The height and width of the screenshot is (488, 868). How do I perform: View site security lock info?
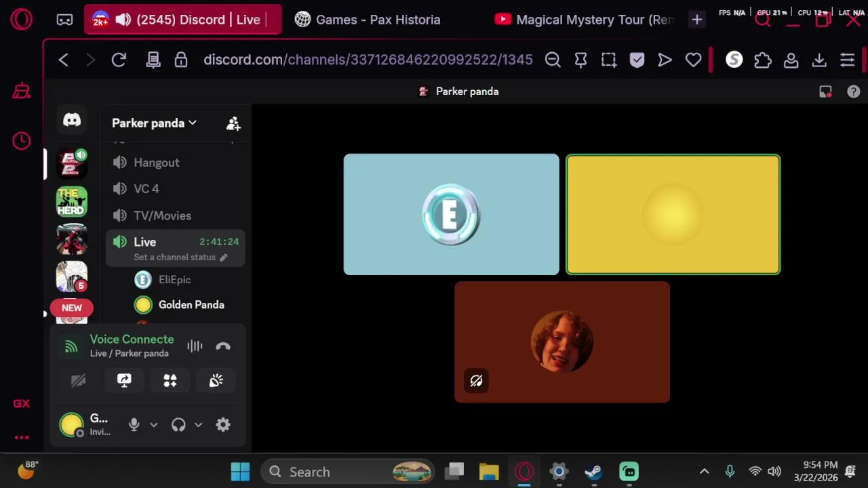181,60
